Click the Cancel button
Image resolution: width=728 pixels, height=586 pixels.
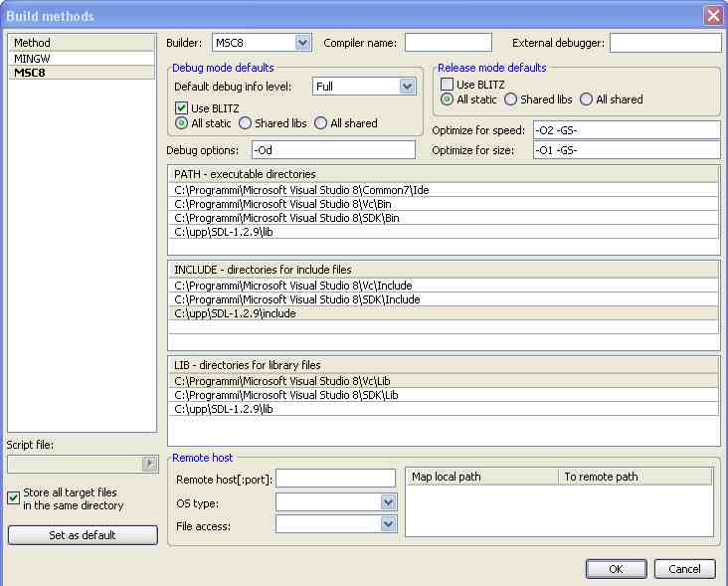[684, 569]
